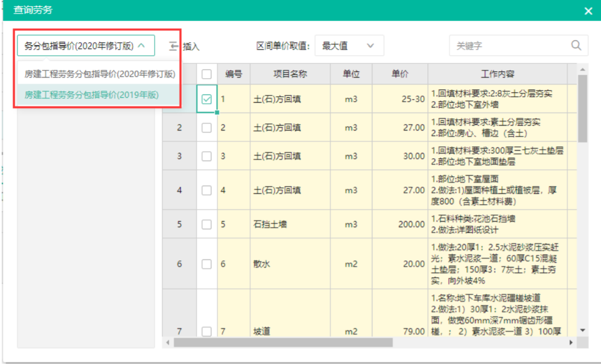Select 房建工程劳务分包指导价(2020年修订版) option

tap(99, 74)
